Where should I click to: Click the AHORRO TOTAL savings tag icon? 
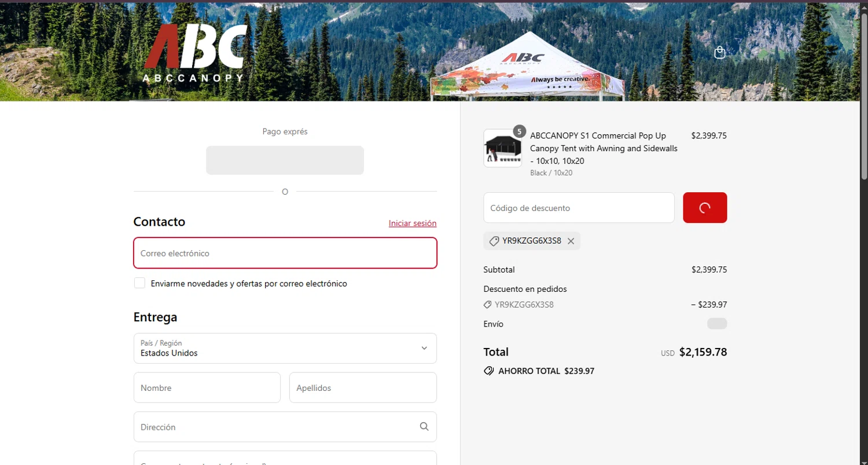tap(489, 371)
